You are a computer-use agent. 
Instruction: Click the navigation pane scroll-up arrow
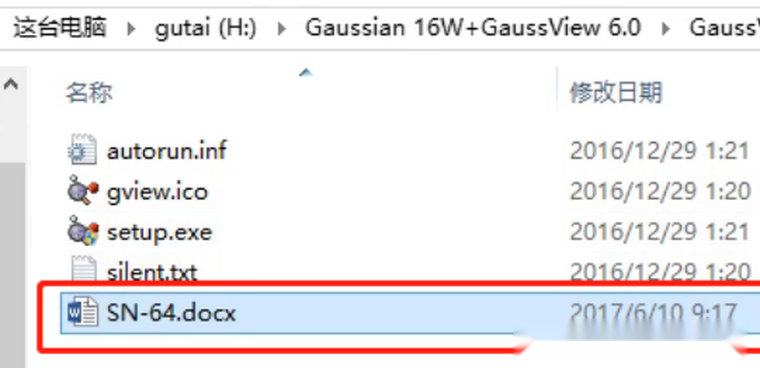tap(11, 85)
